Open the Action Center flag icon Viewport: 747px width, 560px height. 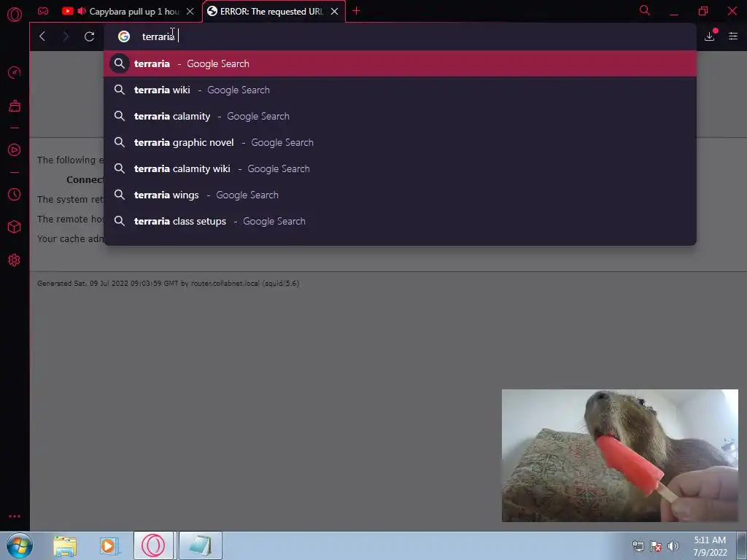click(x=656, y=547)
